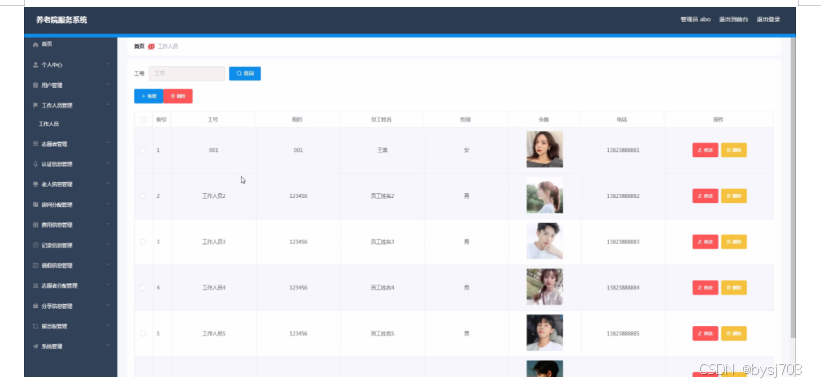Open avatar photo for 工作人员3
This screenshot has height=385, width=821.
545,241
